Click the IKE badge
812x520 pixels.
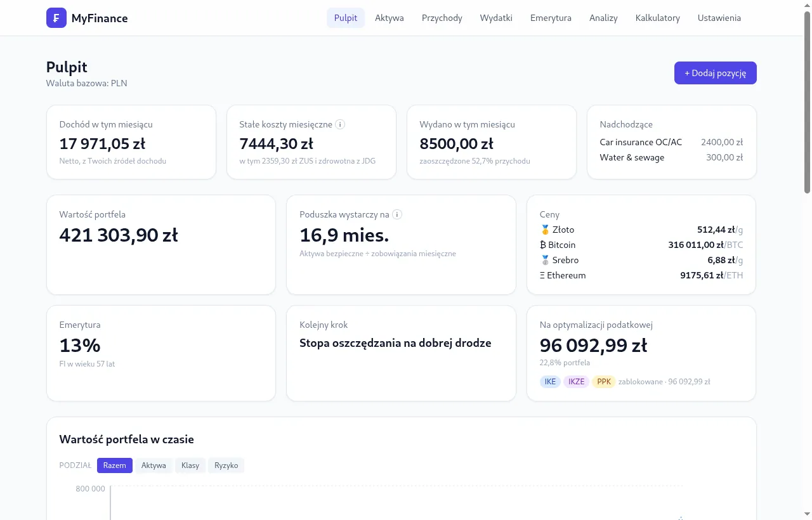(551, 382)
